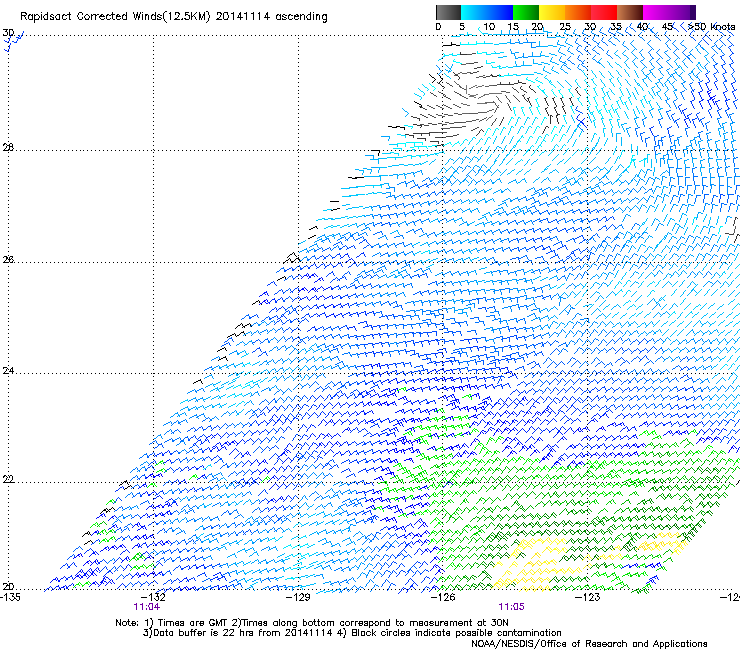Click the '45' legend scale label
This screenshot has height=650, width=740.
[667, 27]
